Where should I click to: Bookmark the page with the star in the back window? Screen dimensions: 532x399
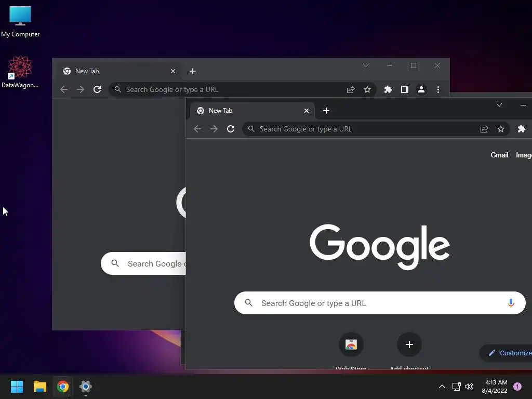[x=367, y=89]
